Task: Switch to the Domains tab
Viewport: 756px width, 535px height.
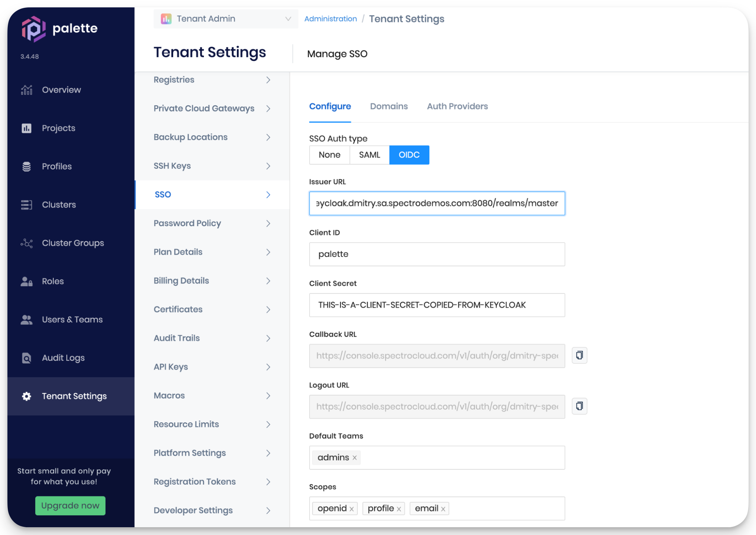Action: pos(389,106)
